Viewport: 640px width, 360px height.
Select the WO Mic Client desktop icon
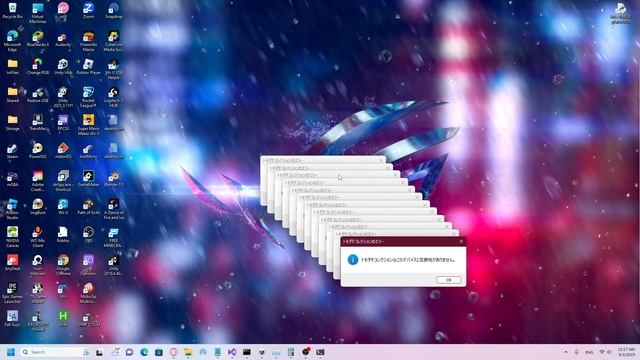pyautogui.click(x=38, y=236)
